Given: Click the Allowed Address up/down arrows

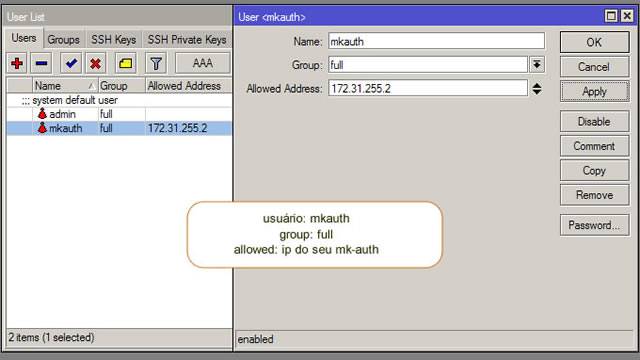Looking at the screenshot, I should pos(537,89).
